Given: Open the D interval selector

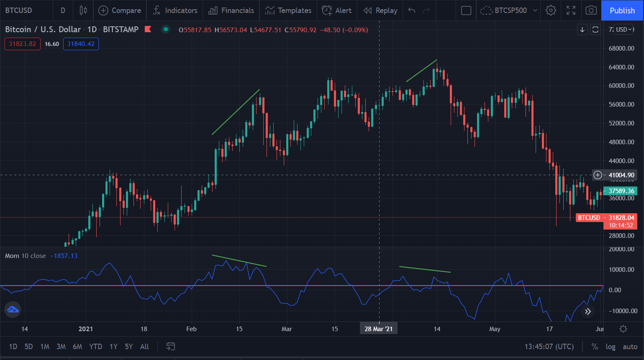Looking at the screenshot, I should [x=63, y=10].
